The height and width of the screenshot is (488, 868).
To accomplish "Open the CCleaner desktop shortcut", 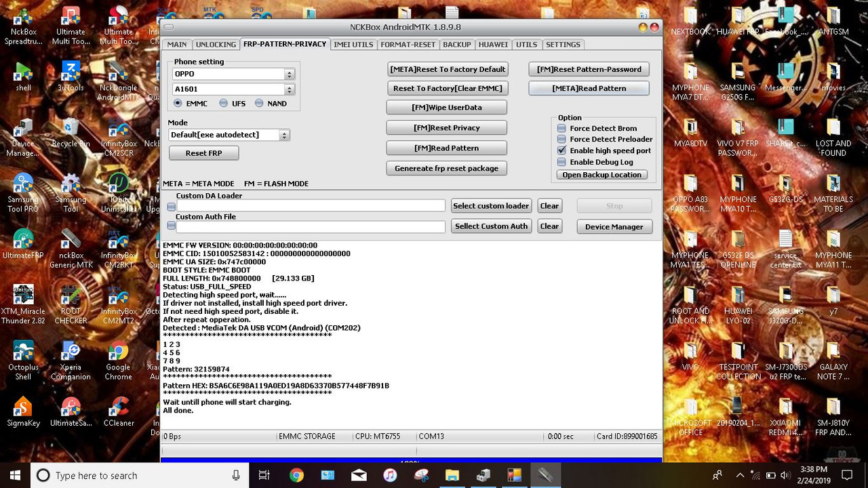I will 118,412.
